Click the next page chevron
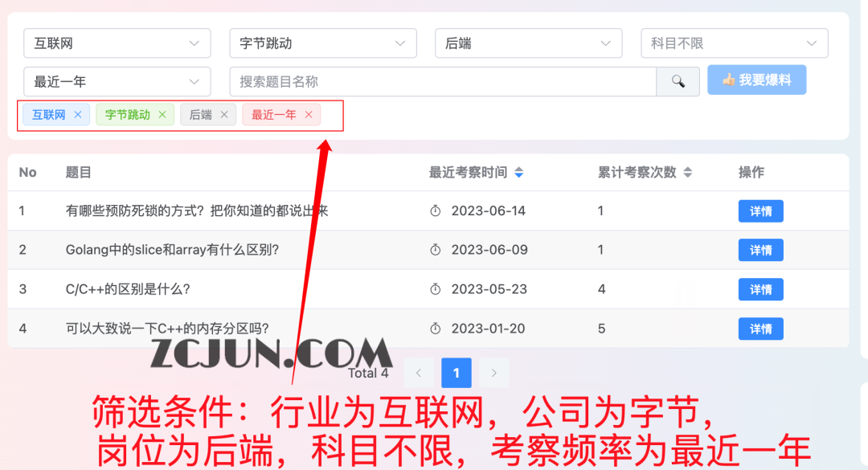Viewport: 868px width, 470px height. click(495, 373)
